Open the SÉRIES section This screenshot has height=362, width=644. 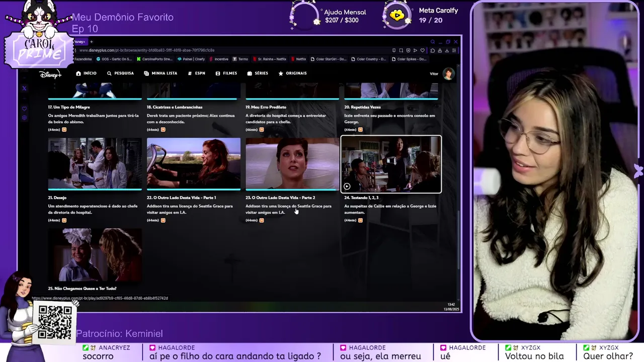(x=258, y=73)
